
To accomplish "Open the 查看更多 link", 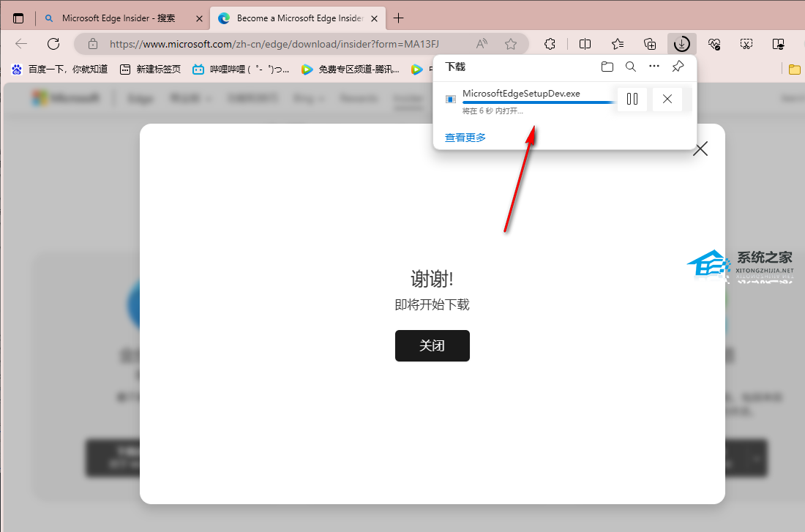I will pyautogui.click(x=465, y=137).
